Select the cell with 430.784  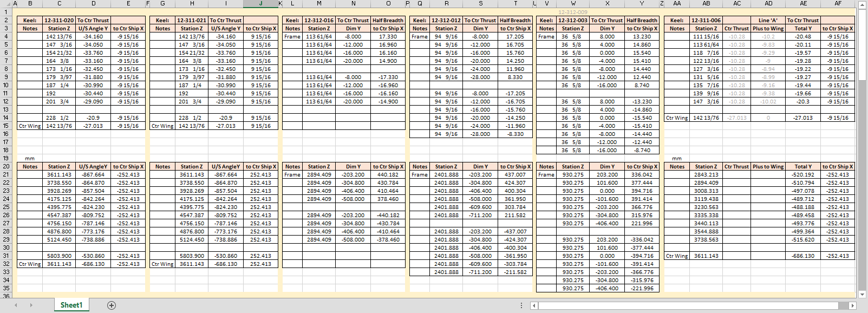[x=388, y=183]
